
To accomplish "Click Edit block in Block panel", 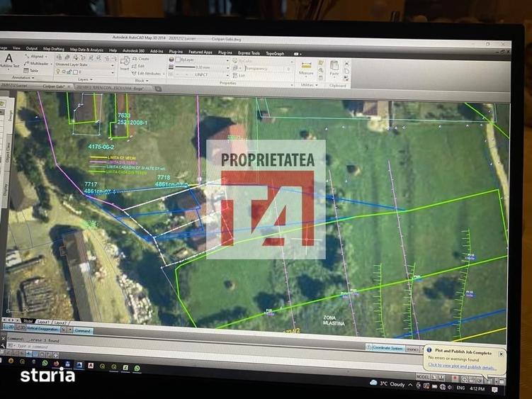I will (x=138, y=66).
